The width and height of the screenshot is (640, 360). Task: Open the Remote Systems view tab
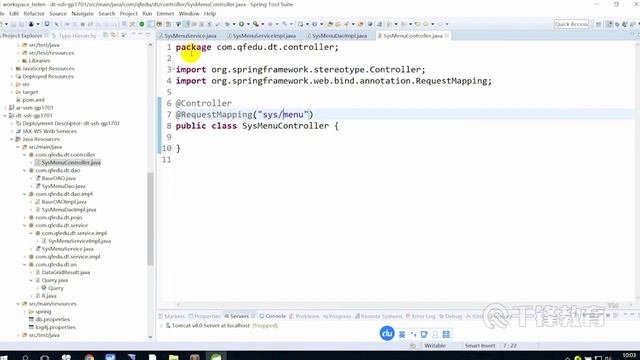point(378,316)
